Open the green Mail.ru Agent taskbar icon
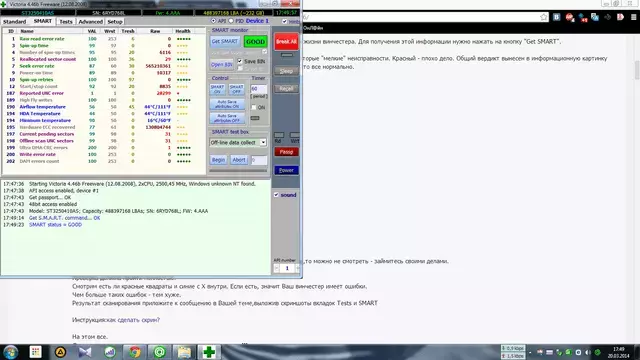640x360 pixels. 160,352
